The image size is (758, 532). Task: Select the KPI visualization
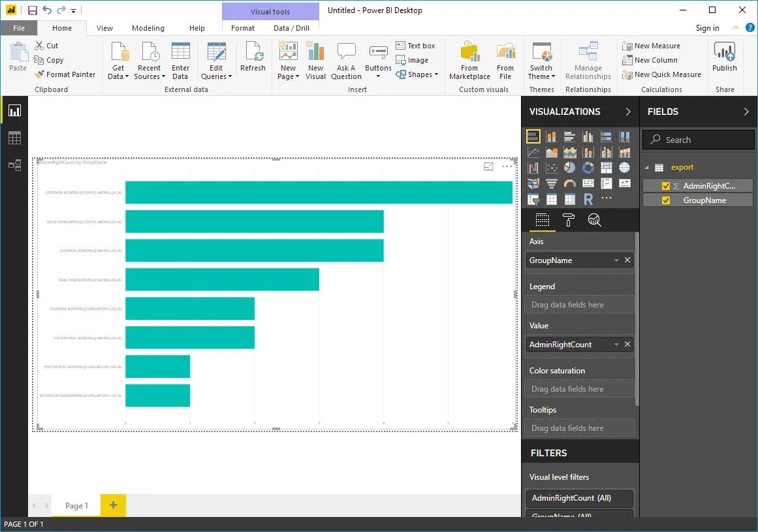pyautogui.click(x=625, y=183)
